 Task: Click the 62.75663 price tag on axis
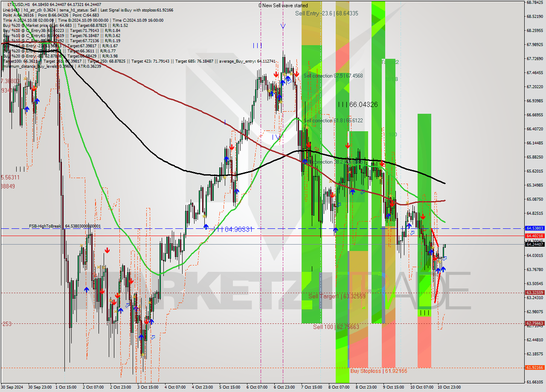(534, 323)
